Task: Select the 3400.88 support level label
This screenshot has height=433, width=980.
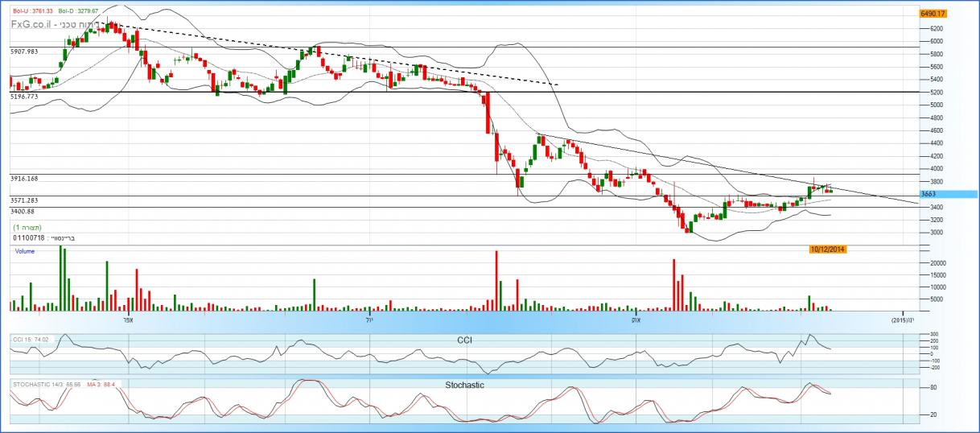Action: click(23, 212)
